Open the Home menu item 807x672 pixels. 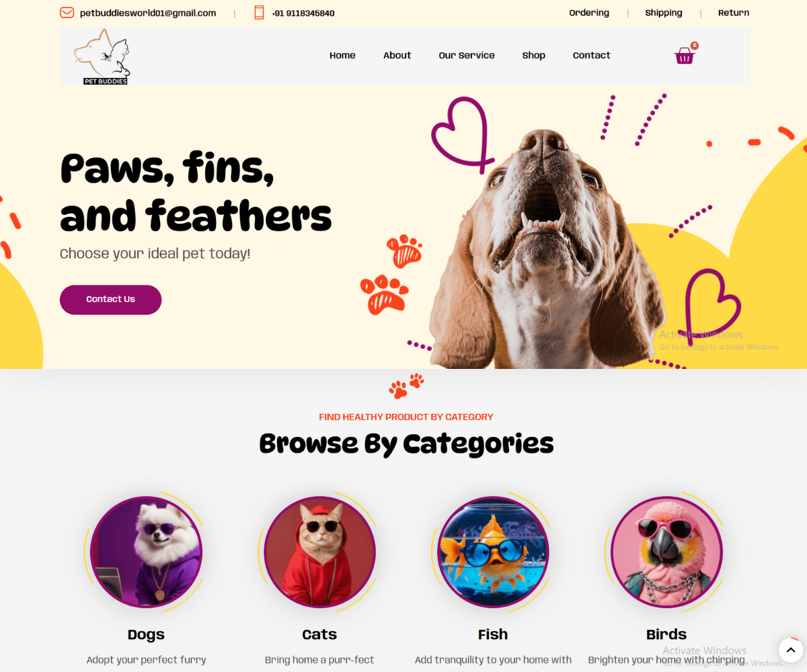(x=342, y=56)
